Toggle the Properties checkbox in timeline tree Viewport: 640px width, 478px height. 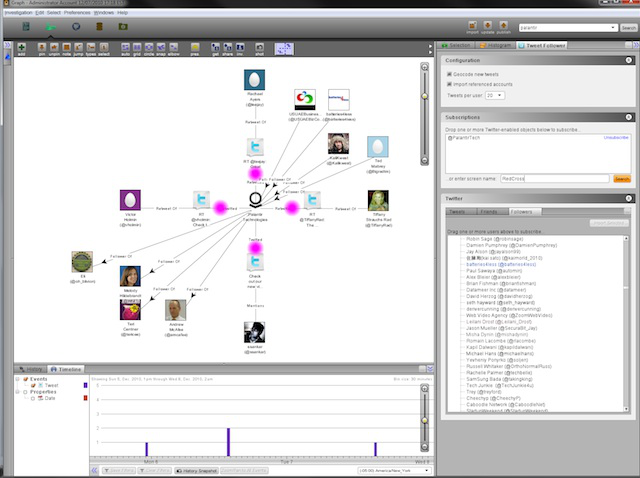(x=25, y=392)
